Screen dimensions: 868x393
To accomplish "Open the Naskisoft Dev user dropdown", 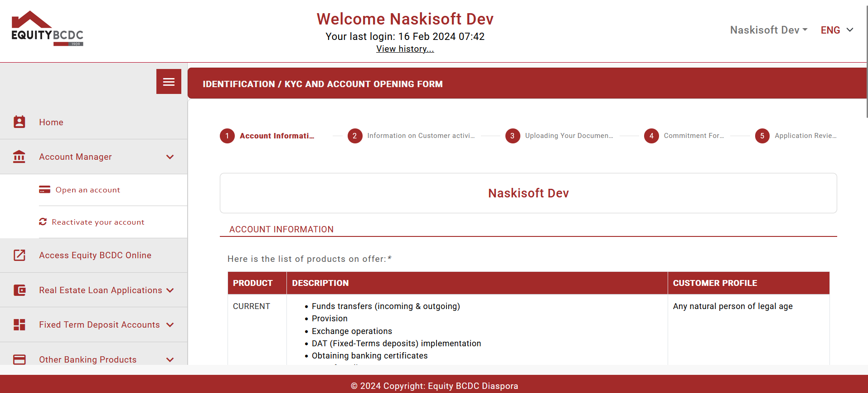I will 769,30.
